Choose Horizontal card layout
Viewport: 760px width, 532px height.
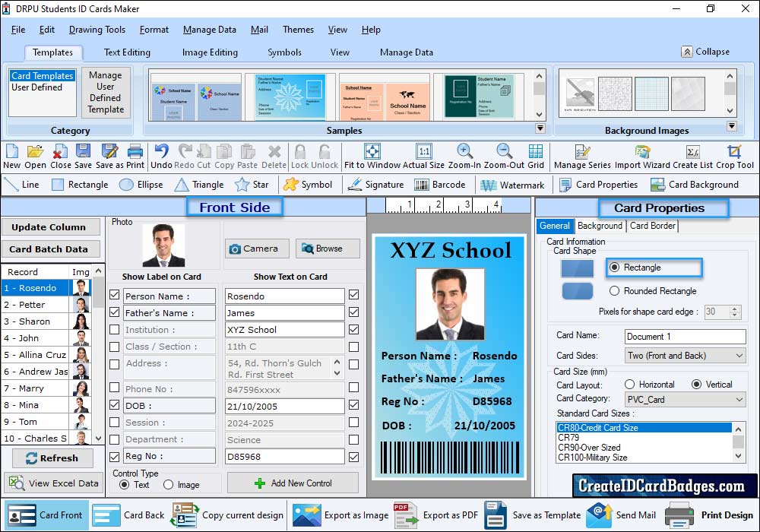click(629, 385)
